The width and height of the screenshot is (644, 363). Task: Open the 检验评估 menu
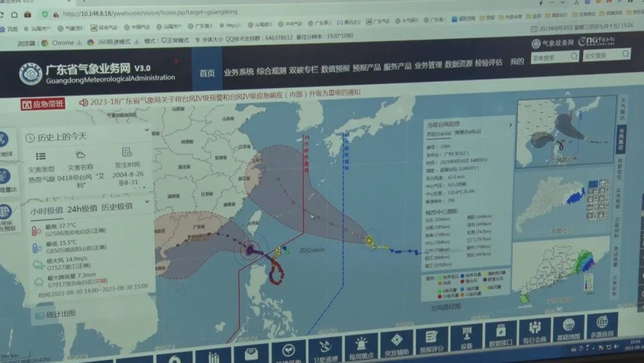[x=489, y=63]
